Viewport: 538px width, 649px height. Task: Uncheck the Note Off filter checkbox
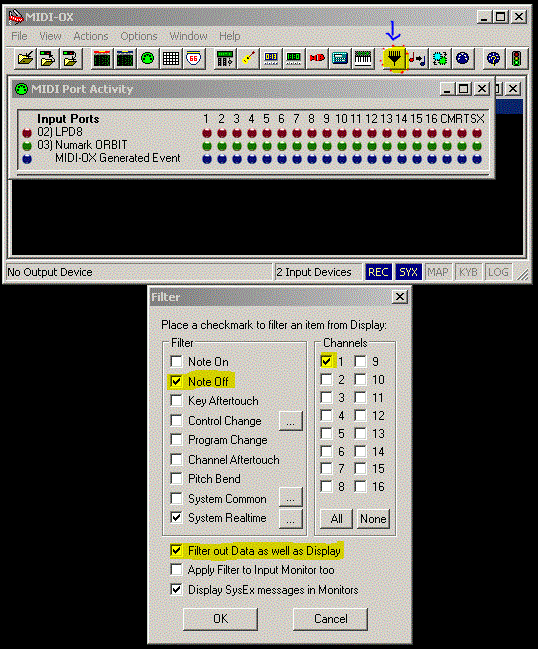coord(176,381)
